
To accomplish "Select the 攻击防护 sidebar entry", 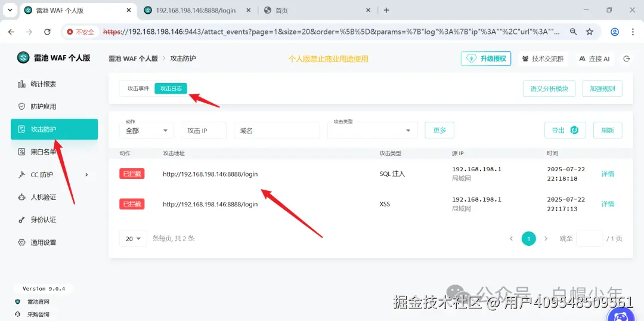I will (54, 129).
